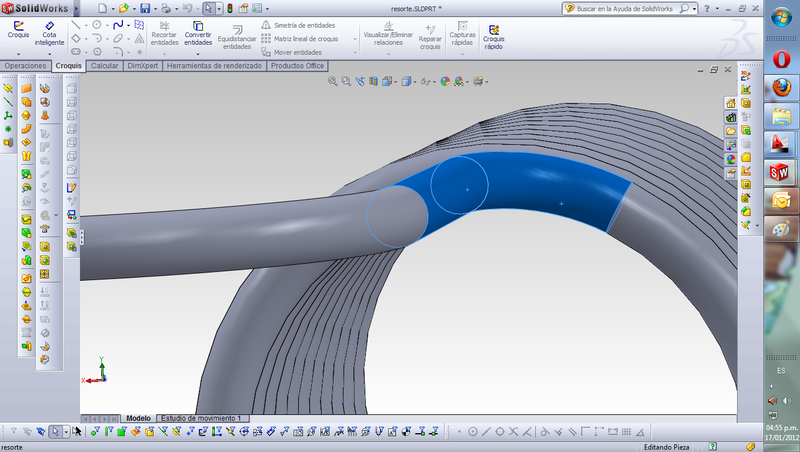Click Mover entidades button
The height and width of the screenshot is (452, 800).
pyautogui.click(x=292, y=52)
